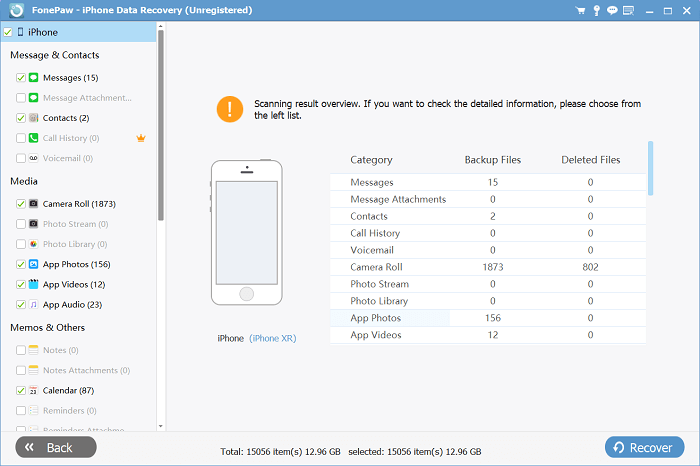Click the orange exclamation notice icon

pyautogui.click(x=230, y=109)
